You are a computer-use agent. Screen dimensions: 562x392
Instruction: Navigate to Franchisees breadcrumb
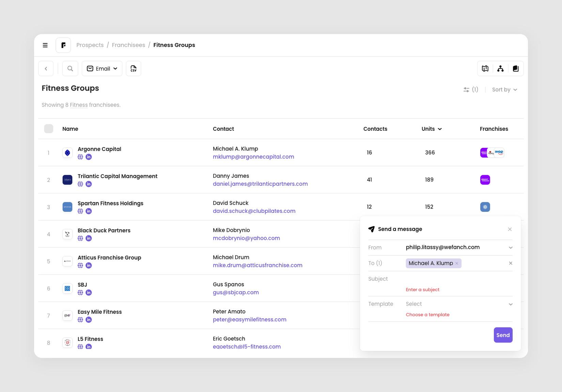[128, 45]
